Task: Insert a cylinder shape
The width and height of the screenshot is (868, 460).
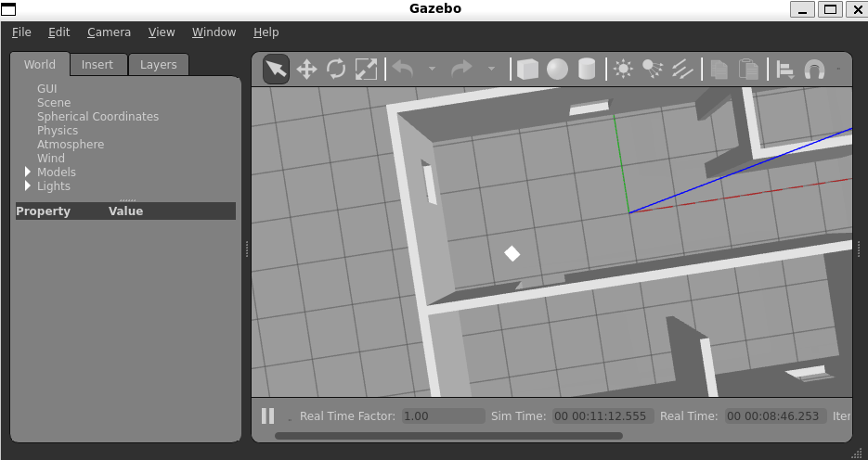Action: click(587, 70)
